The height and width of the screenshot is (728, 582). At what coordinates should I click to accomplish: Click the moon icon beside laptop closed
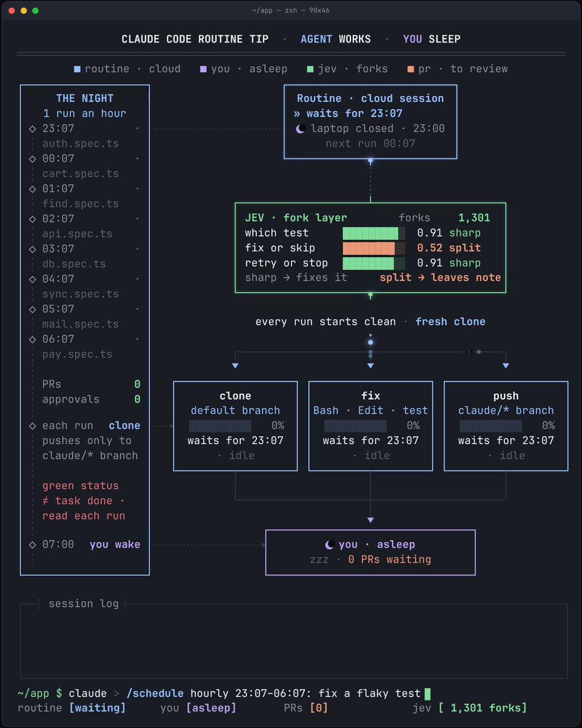[x=299, y=129]
